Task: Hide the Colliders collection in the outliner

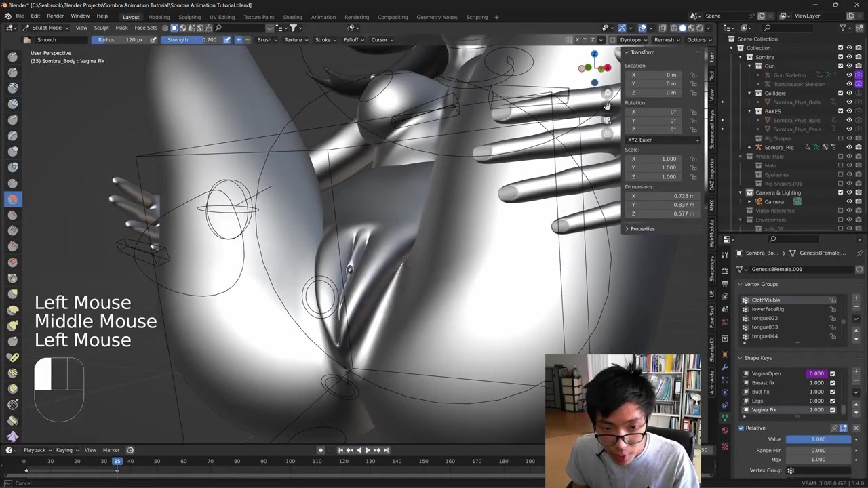Action: pyautogui.click(x=849, y=93)
